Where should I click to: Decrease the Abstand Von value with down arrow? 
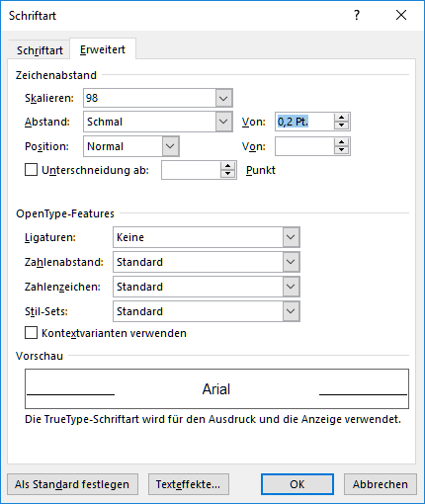341,126
